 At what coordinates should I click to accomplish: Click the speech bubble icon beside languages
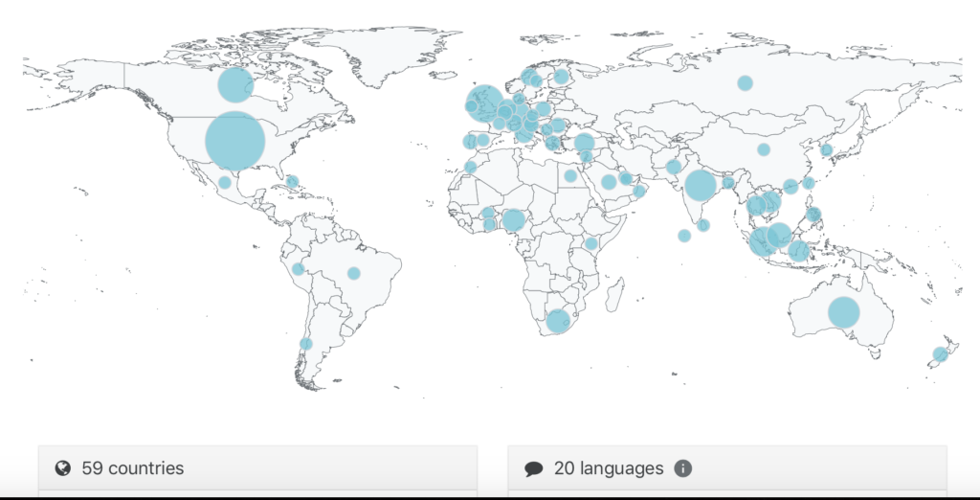click(533, 468)
